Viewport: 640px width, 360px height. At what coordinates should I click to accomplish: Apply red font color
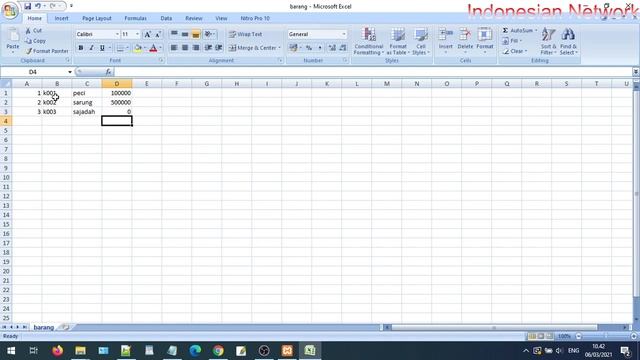click(153, 48)
